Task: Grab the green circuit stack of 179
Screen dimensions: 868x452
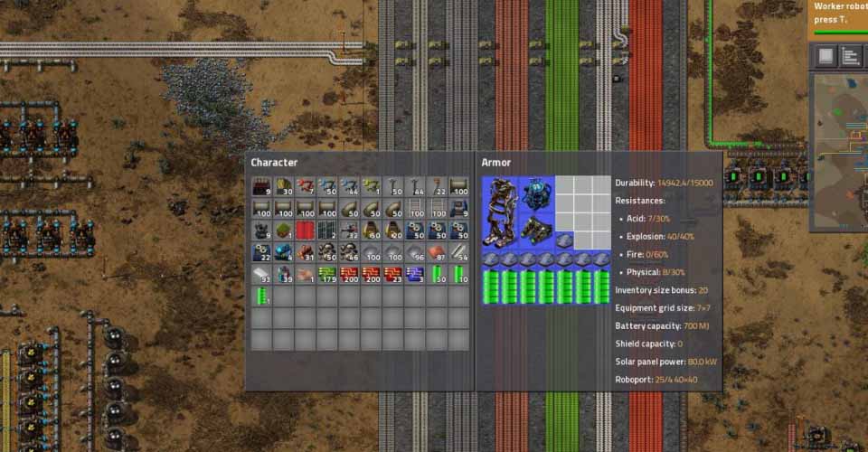Action: coord(327,275)
